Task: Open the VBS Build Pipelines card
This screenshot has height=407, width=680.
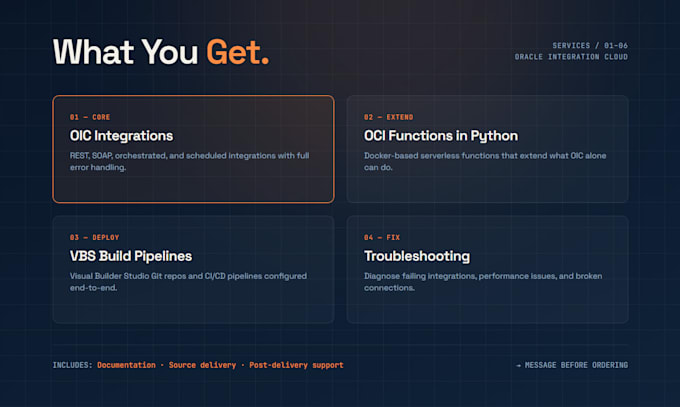Action: (193, 269)
